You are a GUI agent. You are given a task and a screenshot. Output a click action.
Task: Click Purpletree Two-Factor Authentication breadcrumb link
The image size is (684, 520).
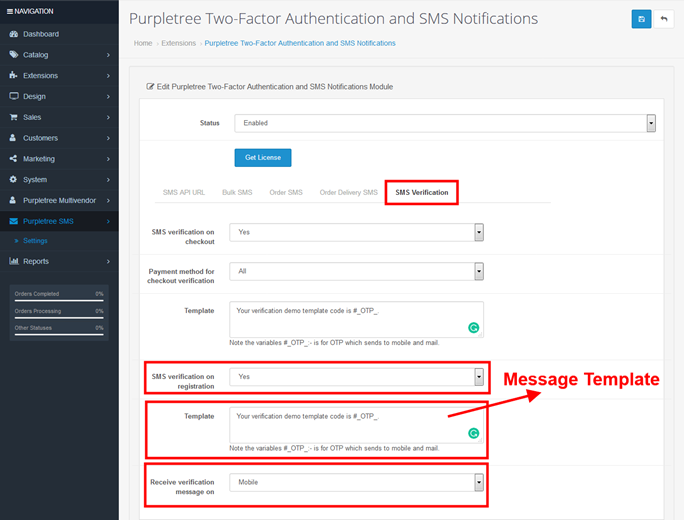[300, 43]
